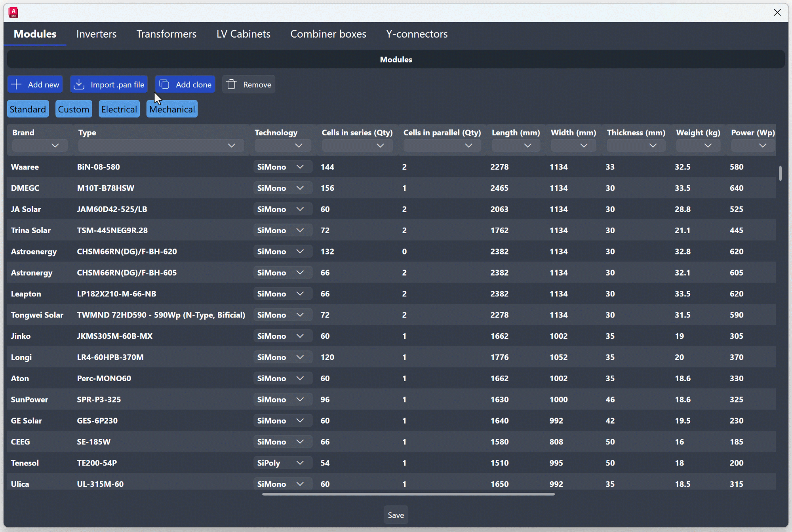The height and width of the screenshot is (532, 792).
Task: Open Technology dropdown for Waaree row
Action: click(283, 167)
